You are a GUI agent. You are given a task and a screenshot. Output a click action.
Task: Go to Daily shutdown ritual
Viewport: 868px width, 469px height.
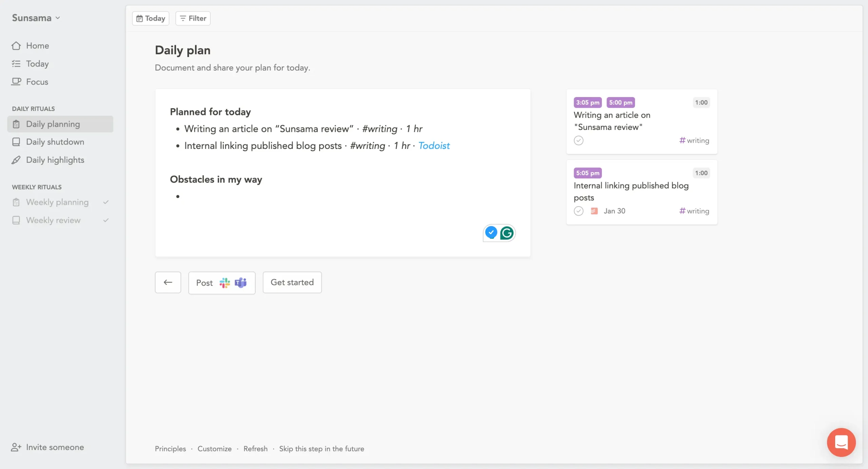tap(55, 142)
